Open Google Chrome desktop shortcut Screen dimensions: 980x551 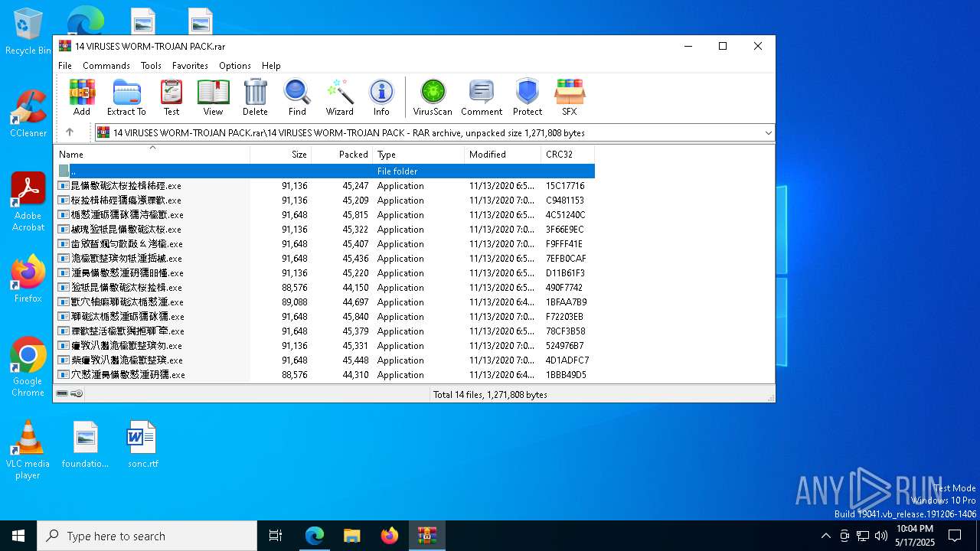(28, 367)
